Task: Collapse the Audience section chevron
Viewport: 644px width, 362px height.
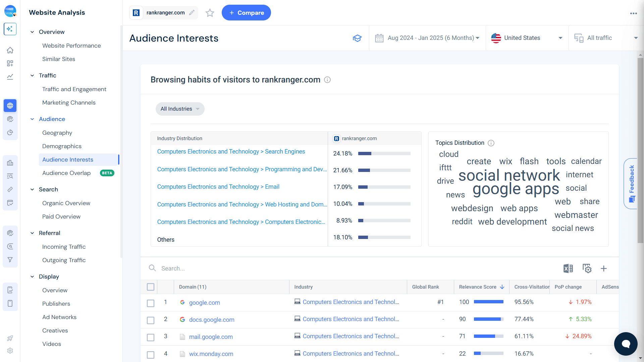Action: [32, 119]
